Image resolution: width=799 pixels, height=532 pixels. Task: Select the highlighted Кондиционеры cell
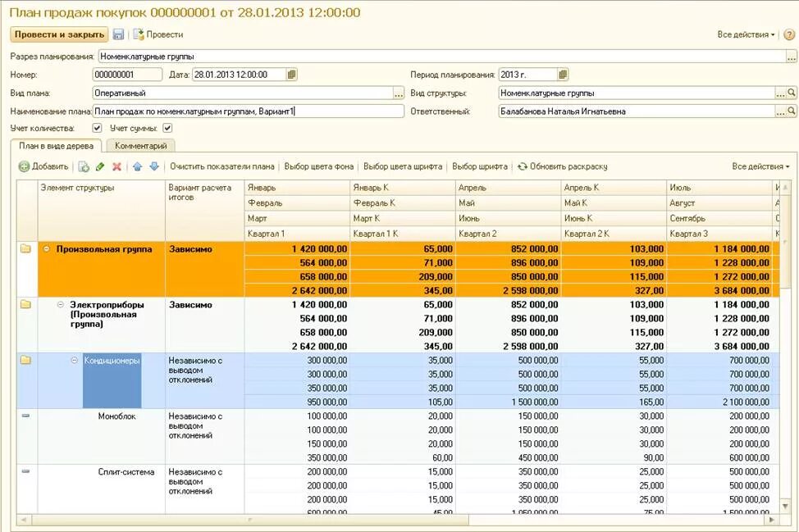pyautogui.click(x=112, y=380)
